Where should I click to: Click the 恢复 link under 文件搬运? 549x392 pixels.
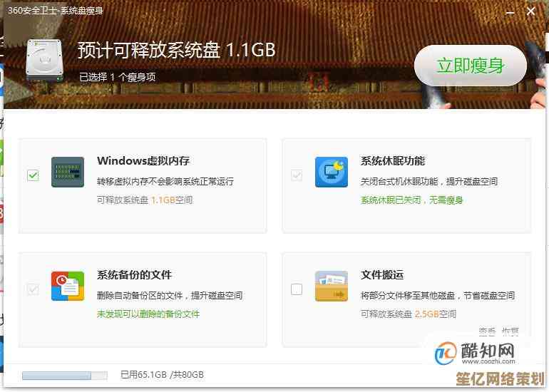pyautogui.click(x=510, y=331)
